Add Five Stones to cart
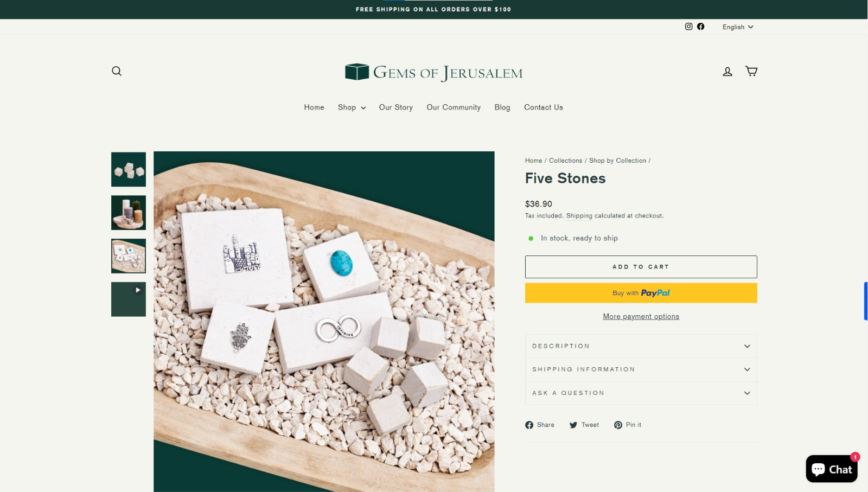 pyautogui.click(x=641, y=267)
